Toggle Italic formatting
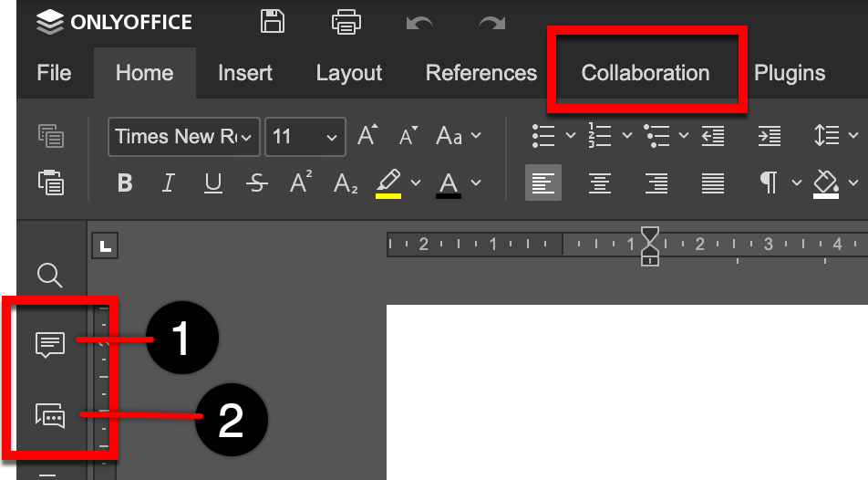 point(168,183)
